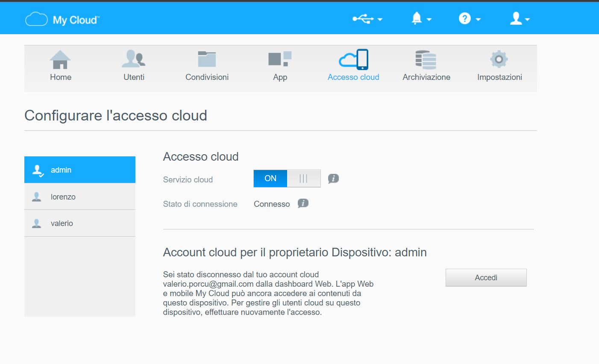The image size is (599, 364).
Task: Go to the Utenti tab label
Action: point(134,77)
